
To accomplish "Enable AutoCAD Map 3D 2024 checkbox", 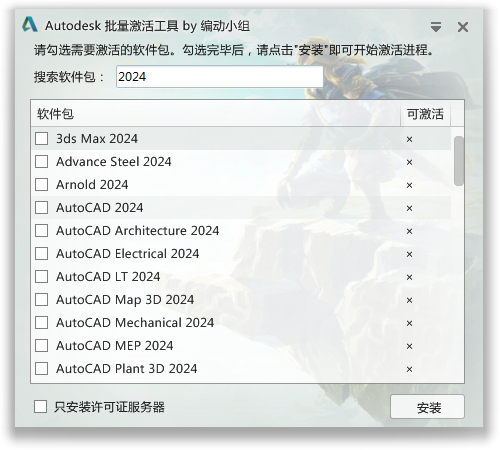I will click(41, 299).
